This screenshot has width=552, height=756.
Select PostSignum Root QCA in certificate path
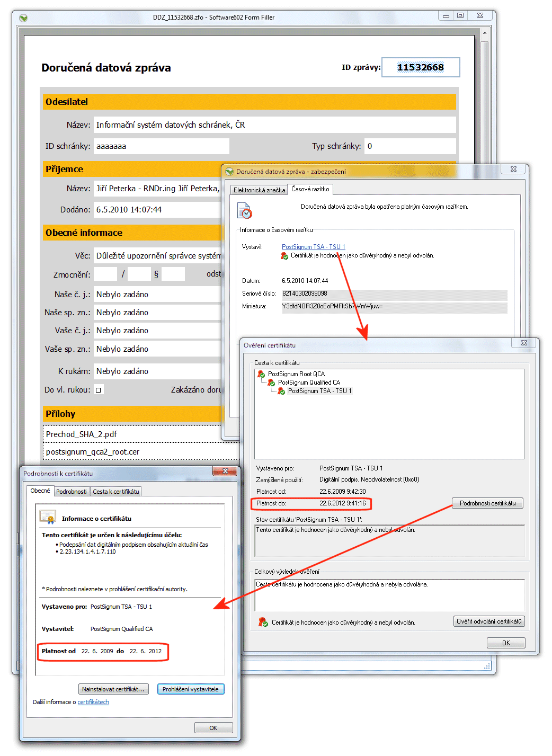[x=296, y=374]
